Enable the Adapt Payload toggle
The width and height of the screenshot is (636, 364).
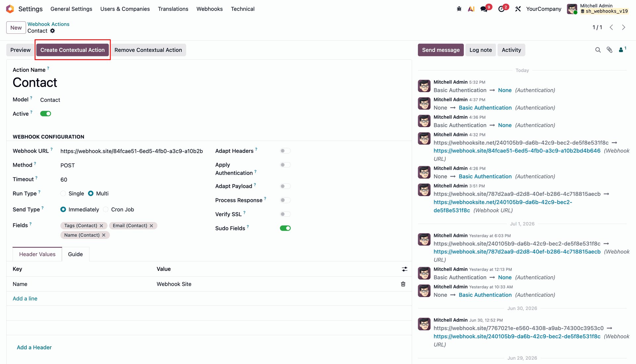tap(285, 186)
